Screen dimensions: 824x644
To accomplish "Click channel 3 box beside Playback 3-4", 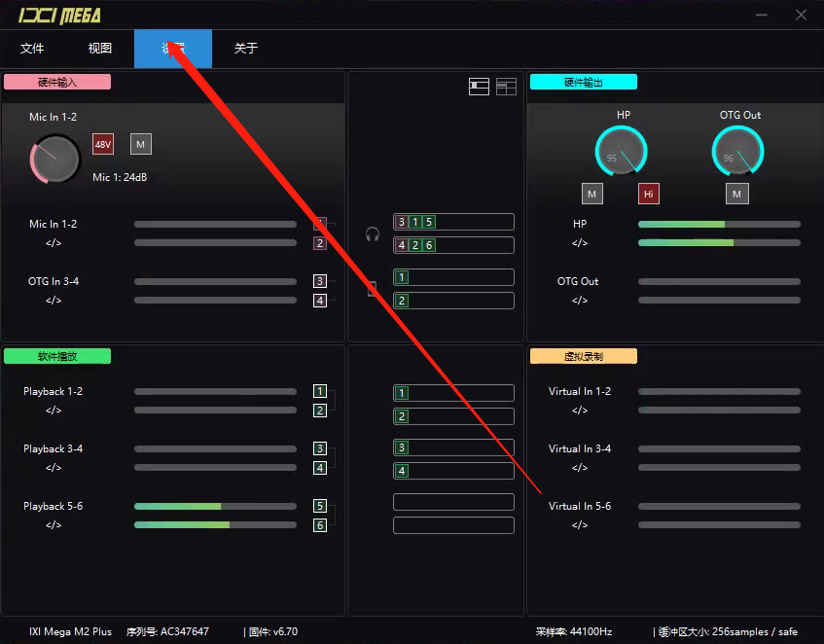I will pyautogui.click(x=320, y=448).
